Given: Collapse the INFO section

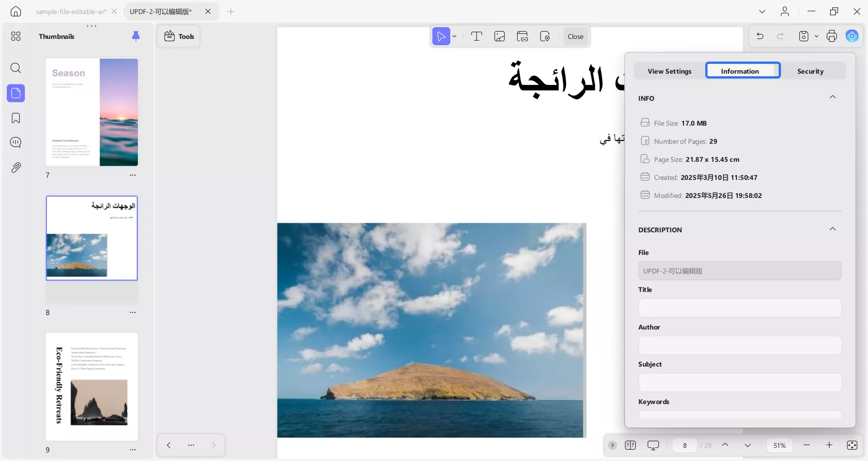Looking at the screenshot, I should pyautogui.click(x=833, y=97).
